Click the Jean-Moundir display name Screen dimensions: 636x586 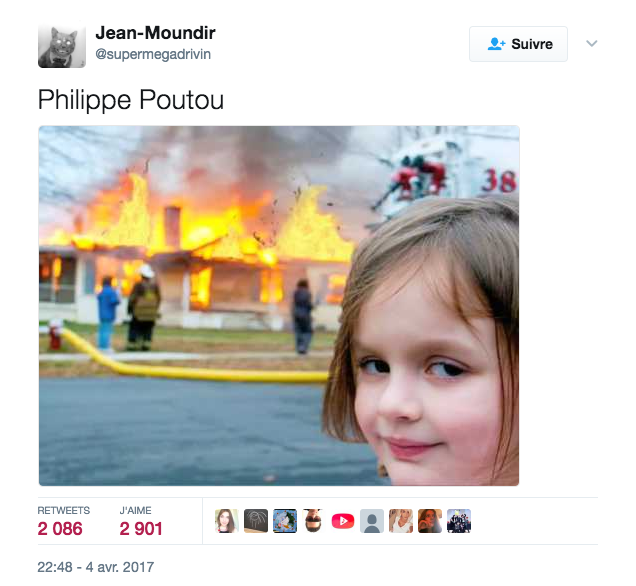[155, 33]
